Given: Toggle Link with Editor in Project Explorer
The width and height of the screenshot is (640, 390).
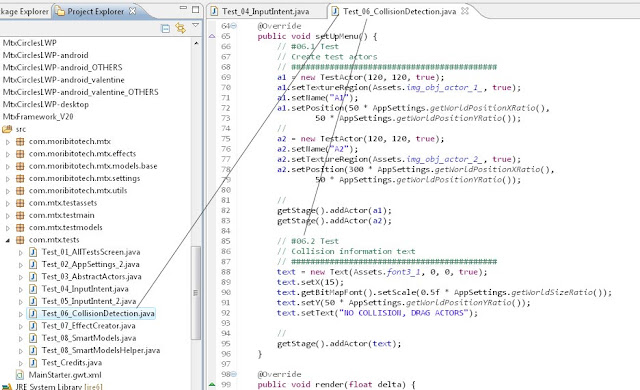Looking at the screenshot, I should point(180,28).
